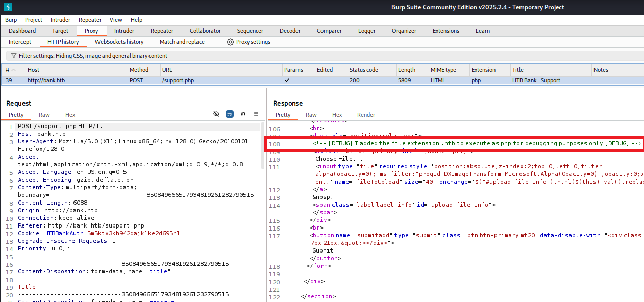
Task: Select the Raw view in Request
Action: (x=44, y=115)
